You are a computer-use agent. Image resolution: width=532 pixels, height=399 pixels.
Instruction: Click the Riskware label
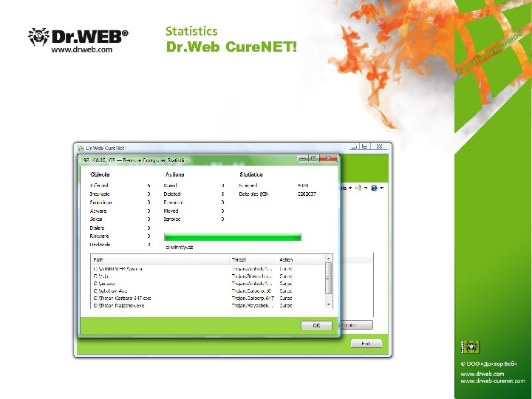tap(99, 236)
